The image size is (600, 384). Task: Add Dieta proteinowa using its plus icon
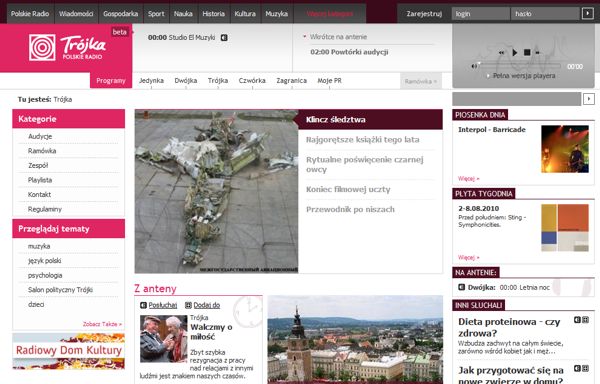(585, 320)
